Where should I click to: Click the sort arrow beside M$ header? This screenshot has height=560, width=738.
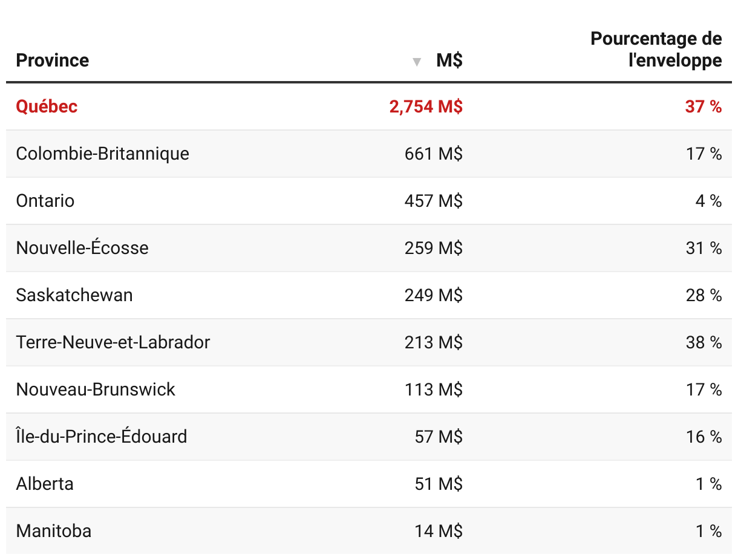click(416, 62)
